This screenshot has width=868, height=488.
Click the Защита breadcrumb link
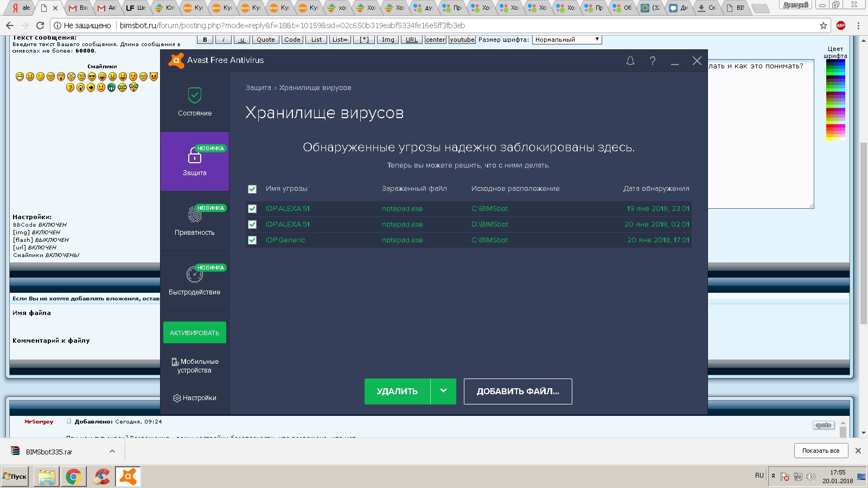258,88
